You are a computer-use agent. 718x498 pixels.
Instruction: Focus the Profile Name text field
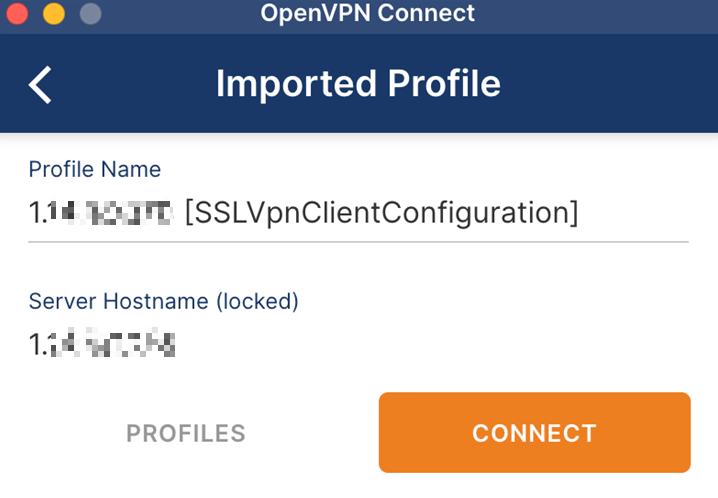coord(359,213)
